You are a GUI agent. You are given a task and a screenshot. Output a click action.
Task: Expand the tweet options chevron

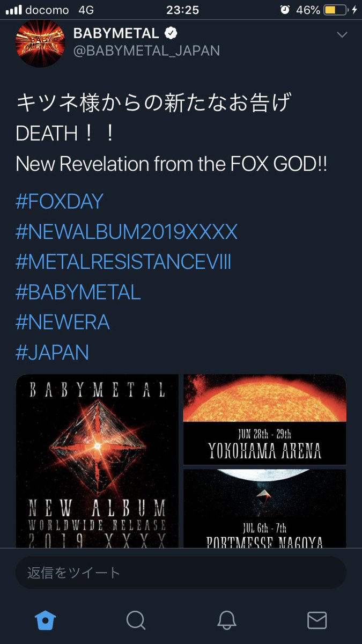click(341, 35)
